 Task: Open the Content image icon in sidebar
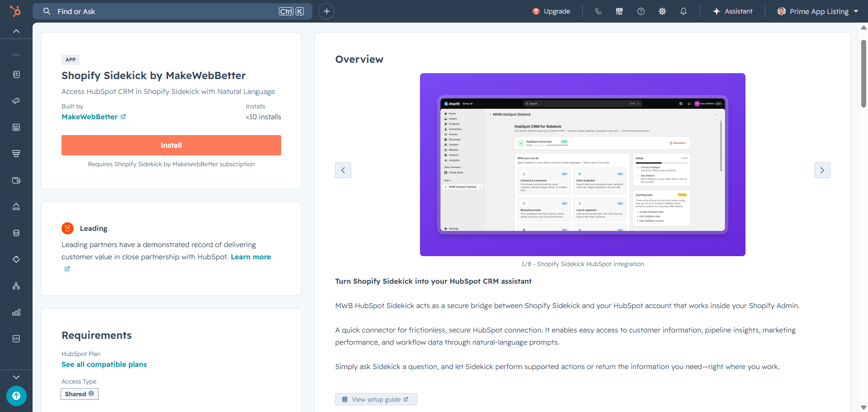click(16, 127)
